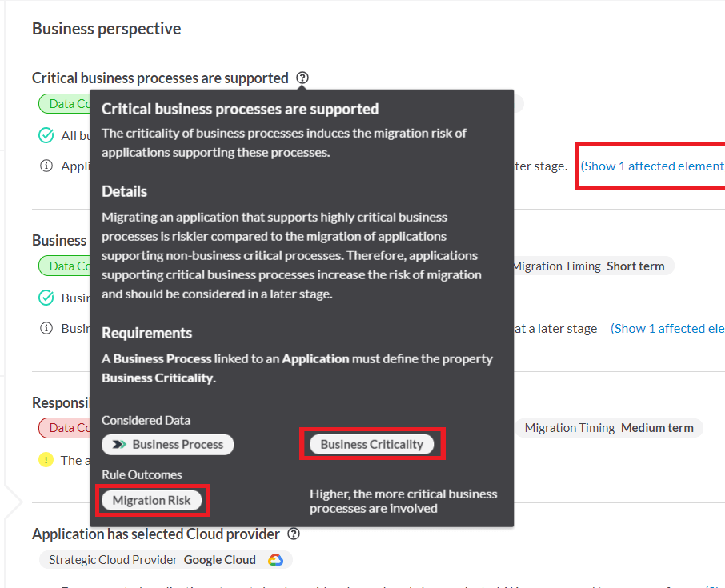The height and width of the screenshot is (588, 725).
Task: Click the red Data Co badge in Responsibility section
Action: coord(64,428)
